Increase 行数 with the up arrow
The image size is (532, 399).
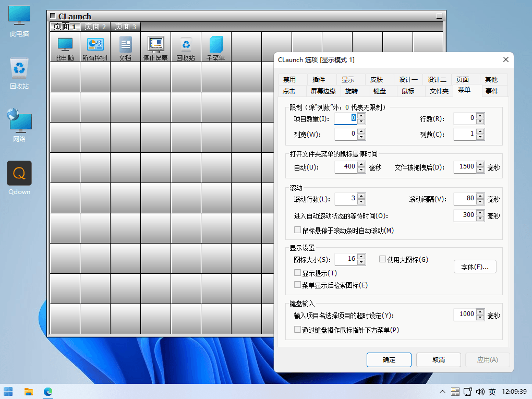[x=480, y=116]
